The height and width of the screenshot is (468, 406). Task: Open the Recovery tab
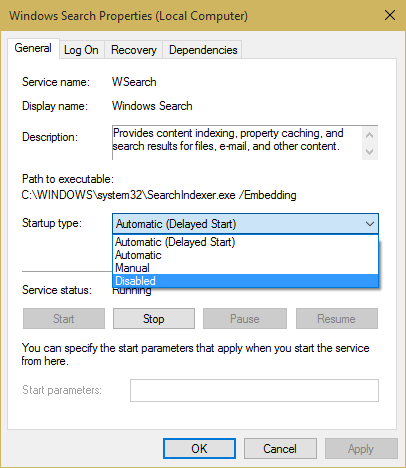point(134,50)
